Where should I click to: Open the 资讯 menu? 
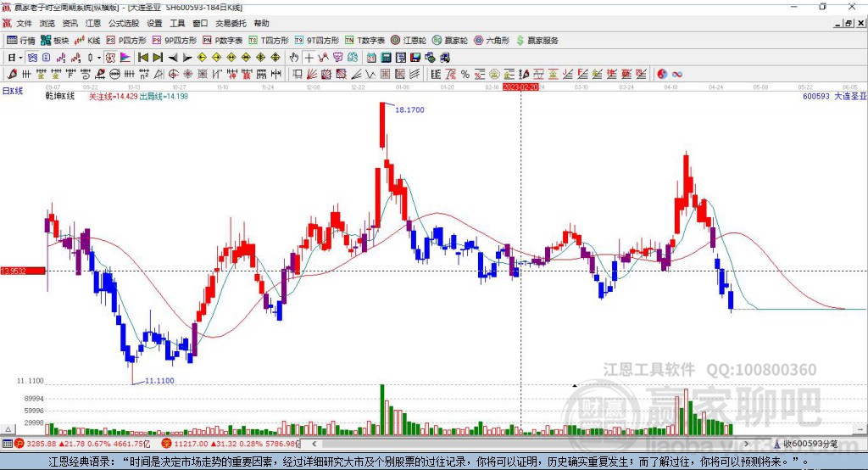click(70, 23)
